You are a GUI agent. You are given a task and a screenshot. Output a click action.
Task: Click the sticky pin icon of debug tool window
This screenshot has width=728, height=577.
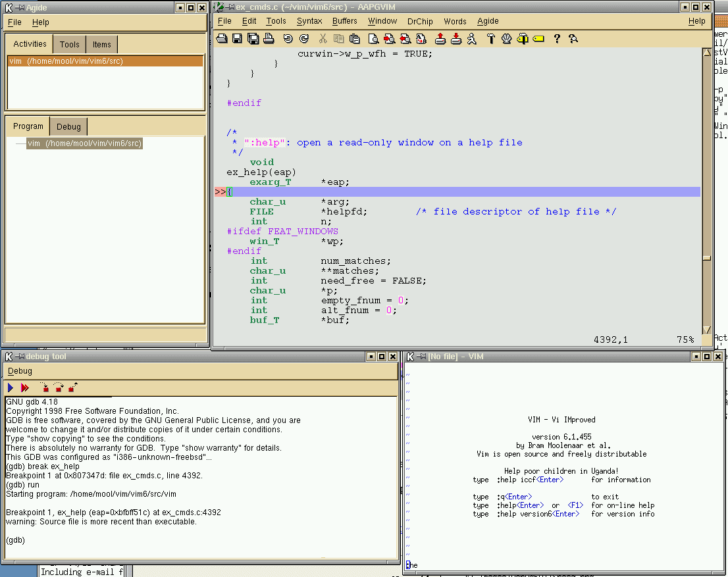pos(20,356)
